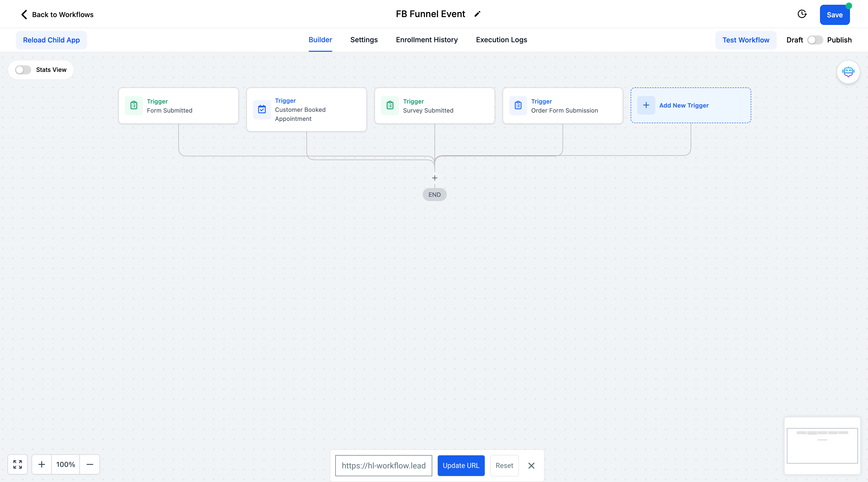The image size is (868, 482).
Task: Open the AI assistant chat bot icon
Action: coord(848,72)
